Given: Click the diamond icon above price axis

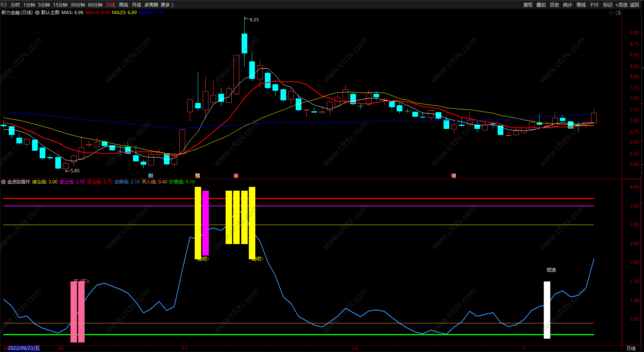Looking at the screenshot, I should point(611,13).
